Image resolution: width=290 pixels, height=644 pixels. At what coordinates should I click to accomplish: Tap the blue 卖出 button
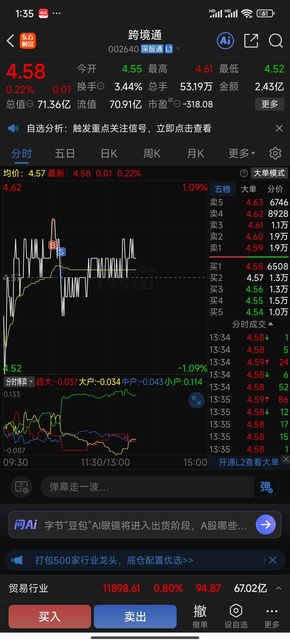click(135, 616)
